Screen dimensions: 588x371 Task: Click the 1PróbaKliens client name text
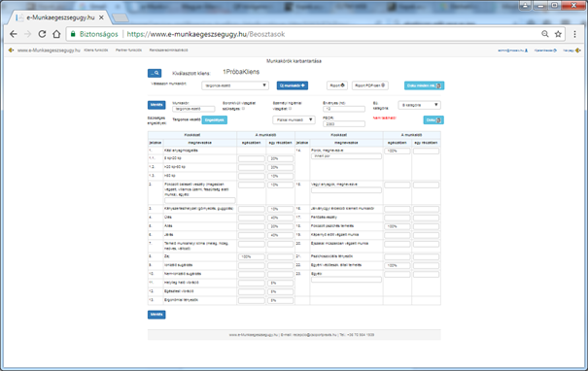pos(241,72)
